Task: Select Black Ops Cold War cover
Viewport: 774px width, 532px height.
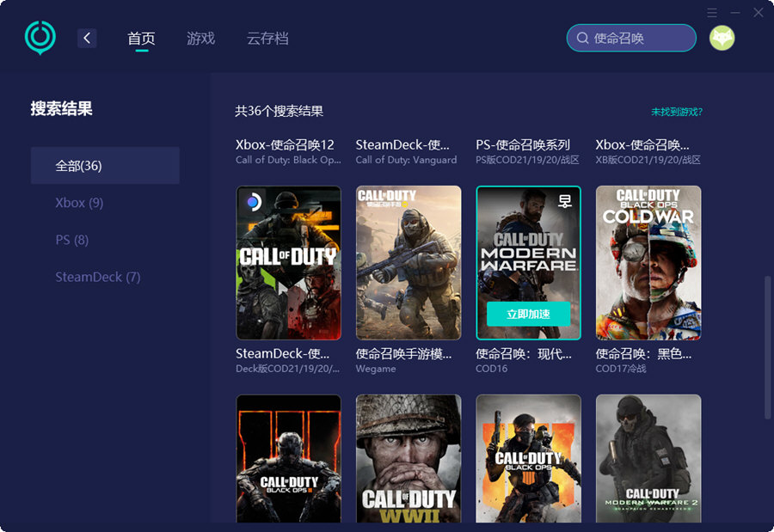Action: click(648, 262)
